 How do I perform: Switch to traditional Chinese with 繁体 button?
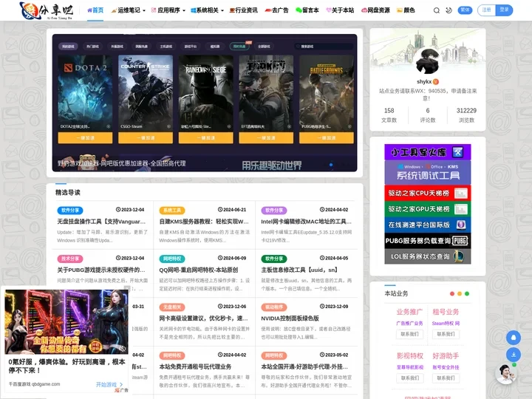465,10
